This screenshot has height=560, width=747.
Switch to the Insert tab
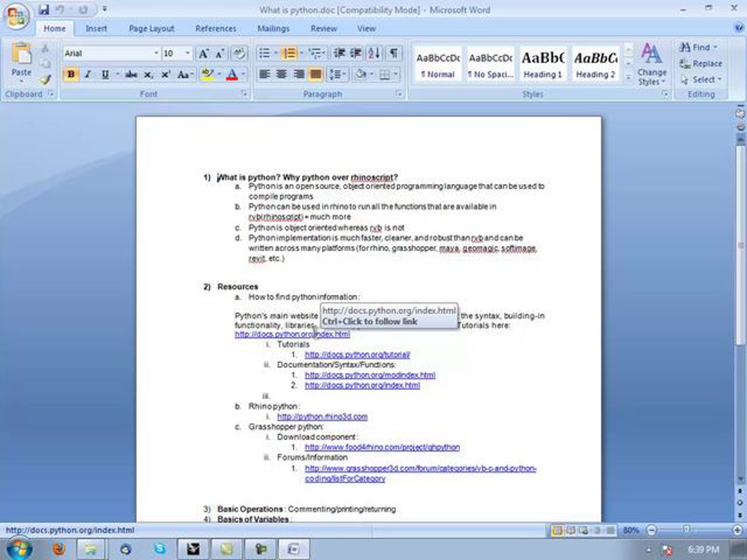(x=96, y=29)
